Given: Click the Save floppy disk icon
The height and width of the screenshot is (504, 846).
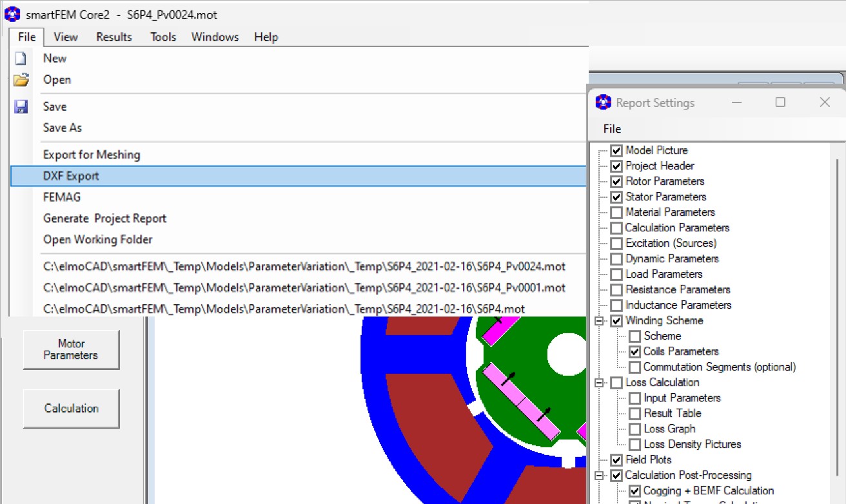Looking at the screenshot, I should [21, 106].
